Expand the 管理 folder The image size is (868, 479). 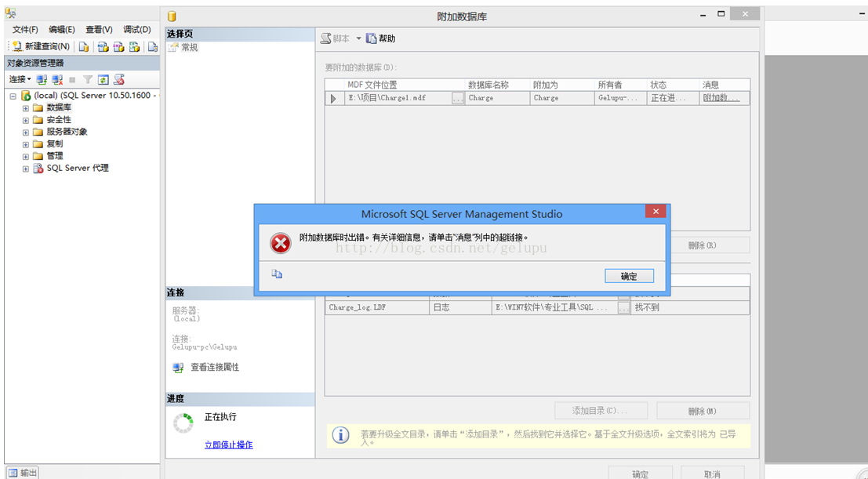coord(25,157)
